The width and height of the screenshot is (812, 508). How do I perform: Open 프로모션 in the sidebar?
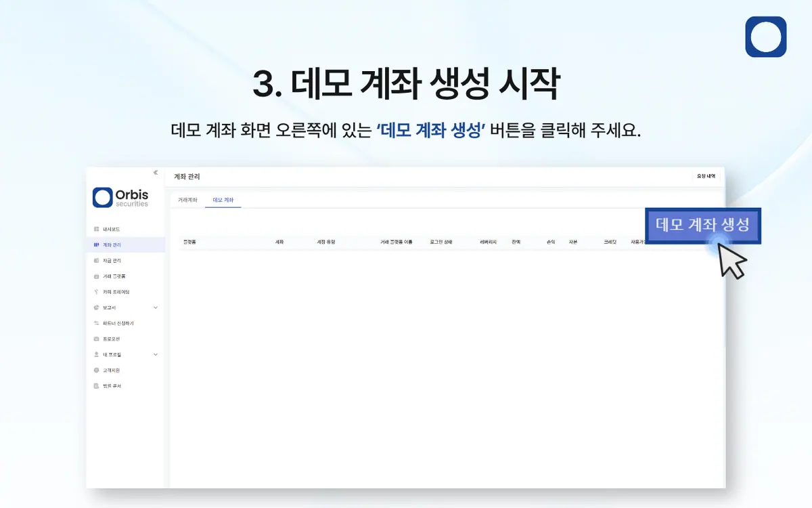(x=125, y=339)
